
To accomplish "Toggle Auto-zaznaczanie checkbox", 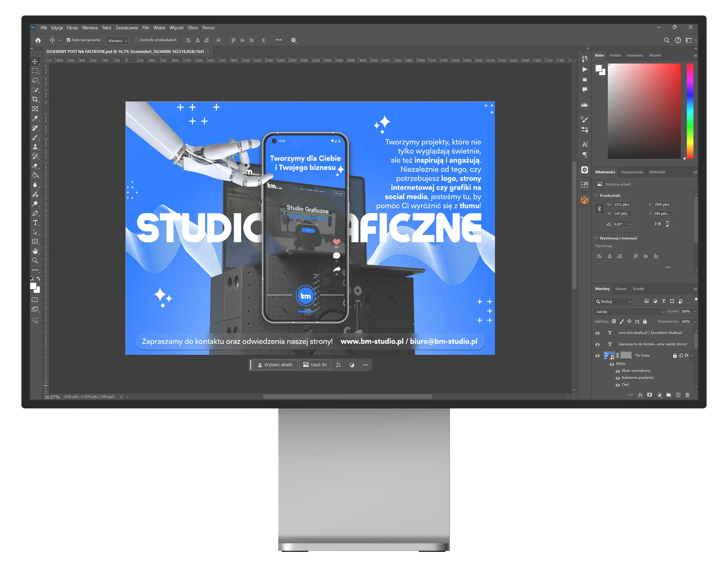I will [68, 40].
